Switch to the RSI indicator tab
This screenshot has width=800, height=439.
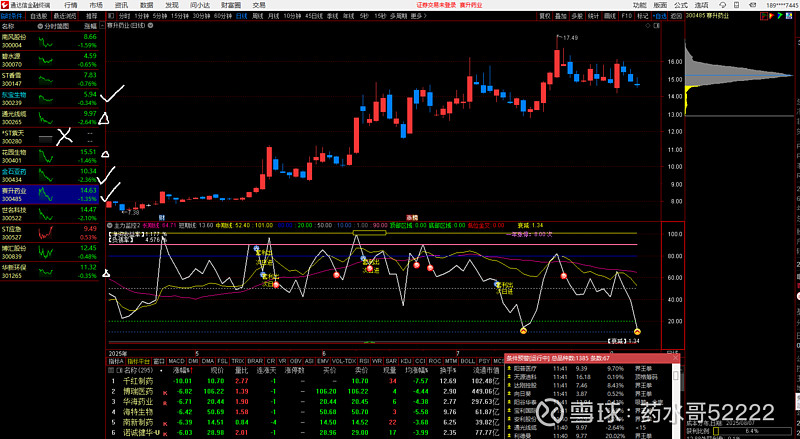click(364, 361)
